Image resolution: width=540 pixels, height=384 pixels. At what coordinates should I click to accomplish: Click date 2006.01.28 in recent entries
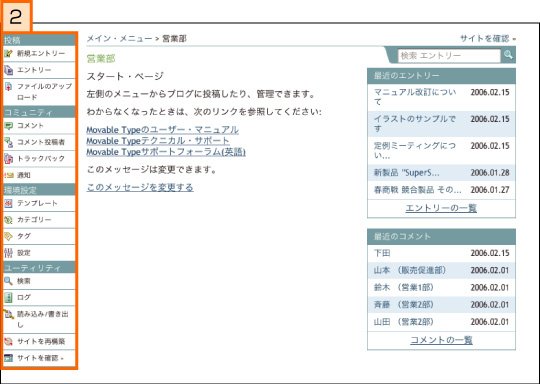pyautogui.click(x=490, y=173)
